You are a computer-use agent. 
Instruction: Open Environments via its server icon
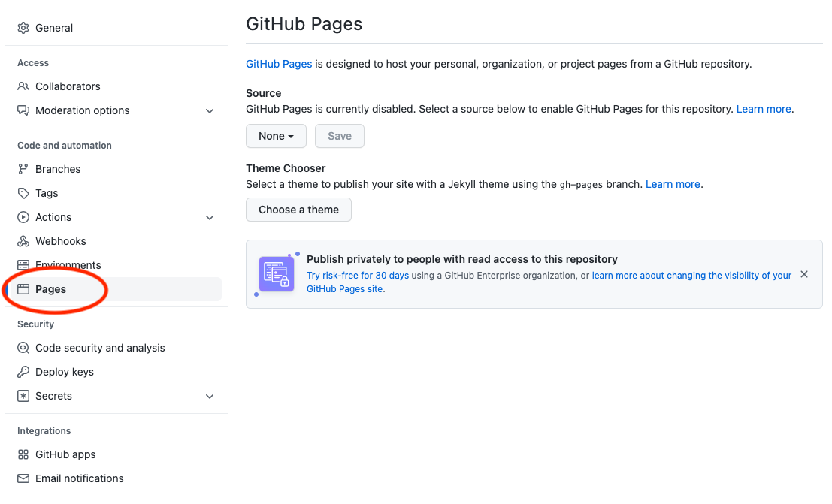22,265
